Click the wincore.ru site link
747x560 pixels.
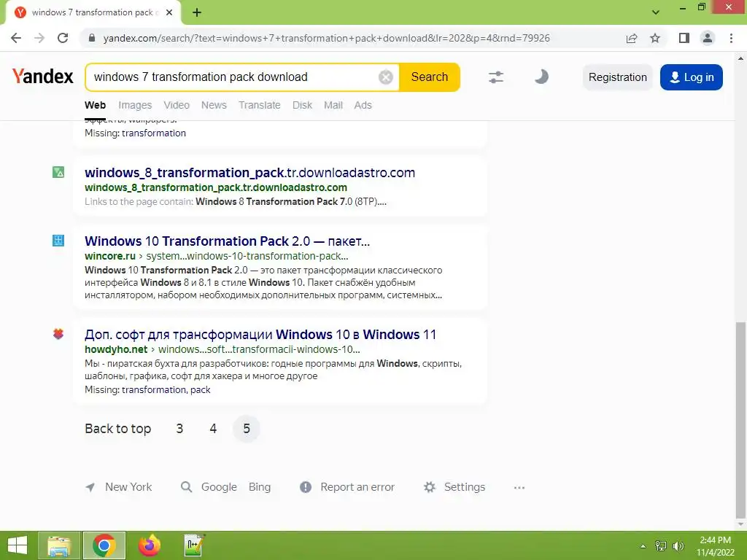click(110, 256)
